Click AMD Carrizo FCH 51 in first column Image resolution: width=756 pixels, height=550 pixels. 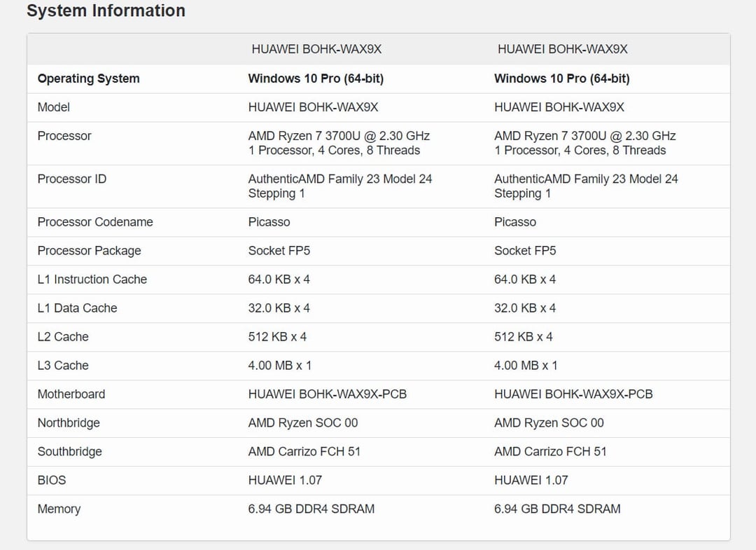pos(304,452)
